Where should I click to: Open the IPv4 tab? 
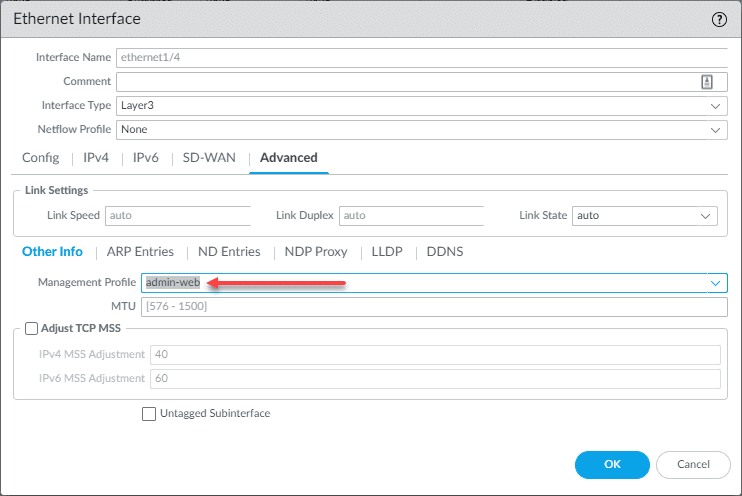[x=96, y=158]
